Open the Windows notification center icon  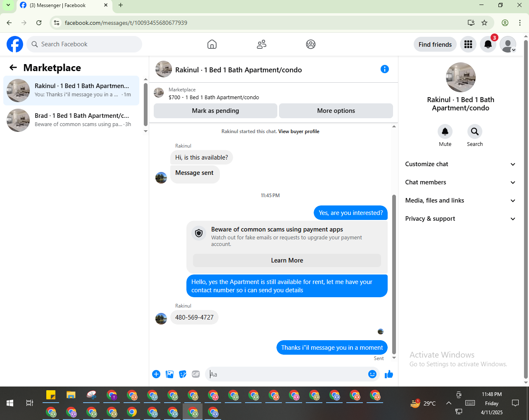tap(515, 403)
